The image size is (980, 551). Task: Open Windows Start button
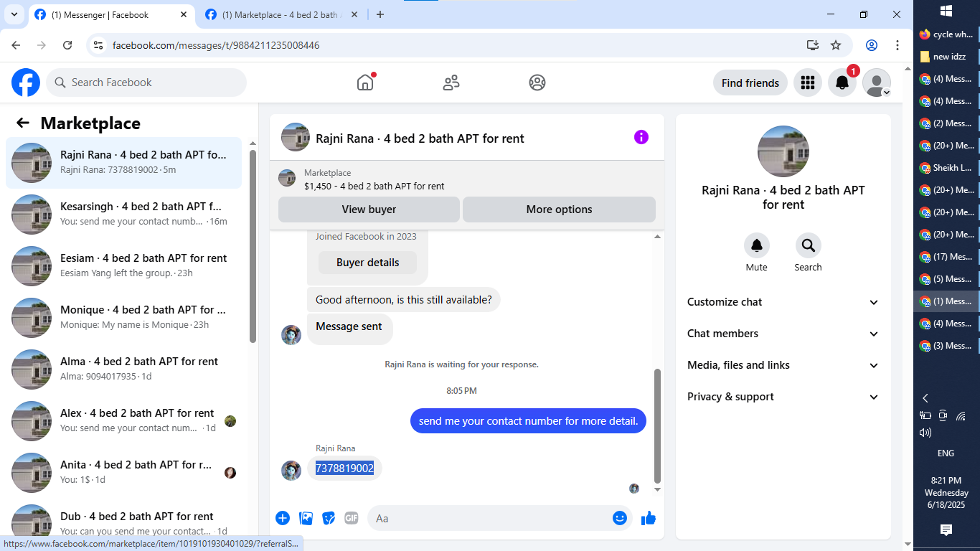[x=946, y=11]
